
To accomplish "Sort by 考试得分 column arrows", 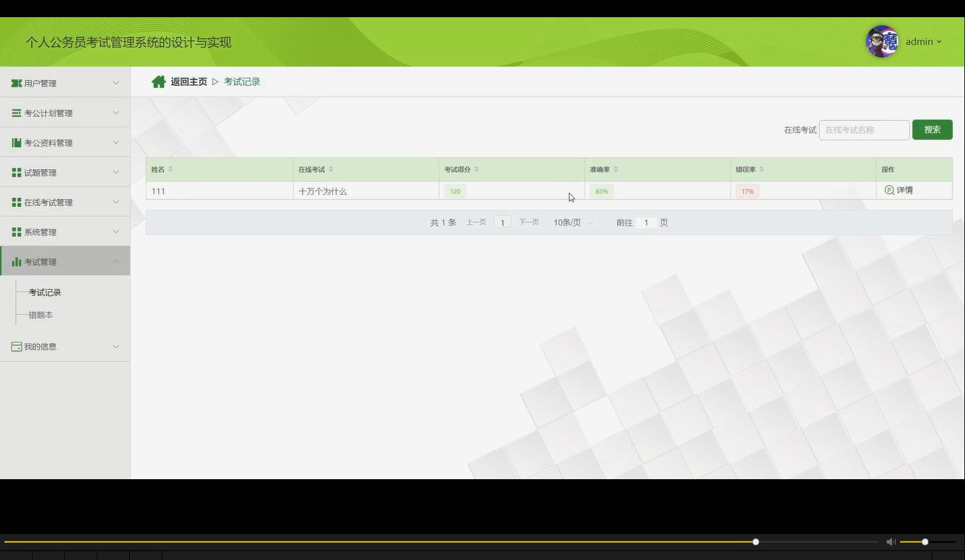I will [477, 169].
